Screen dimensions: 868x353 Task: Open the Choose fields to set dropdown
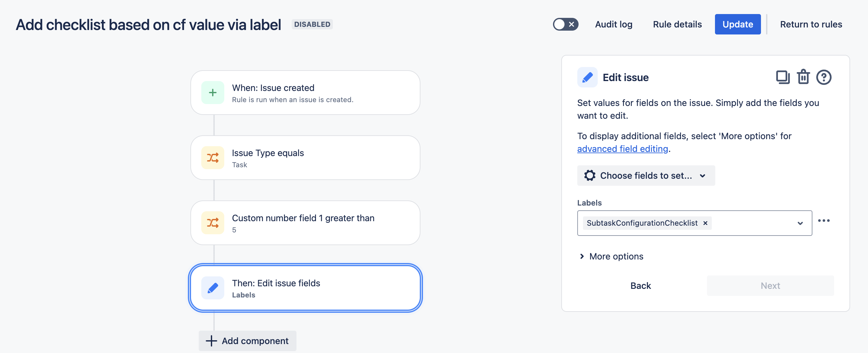click(x=646, y=176)
